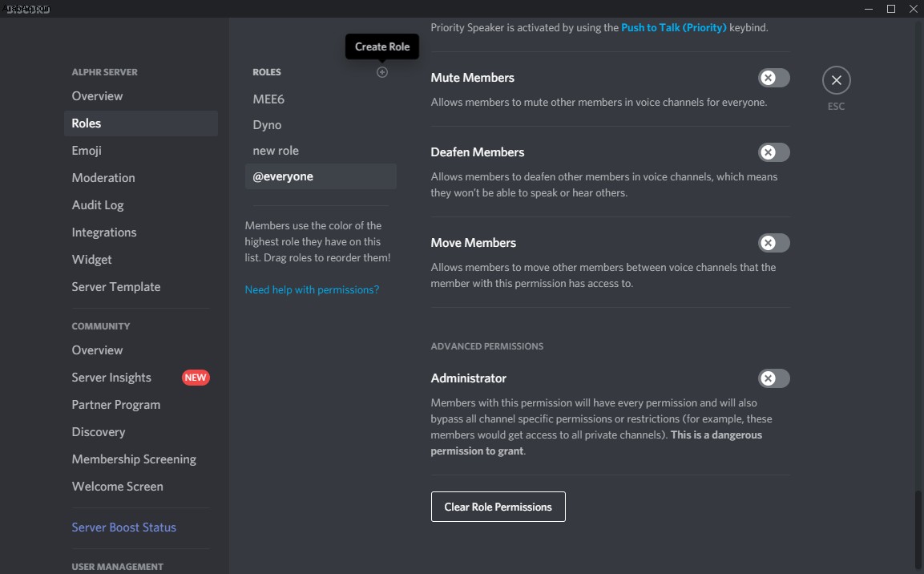Open the Discovery settings page
Screen dimensions: 924x574
[x=141, y=432]
